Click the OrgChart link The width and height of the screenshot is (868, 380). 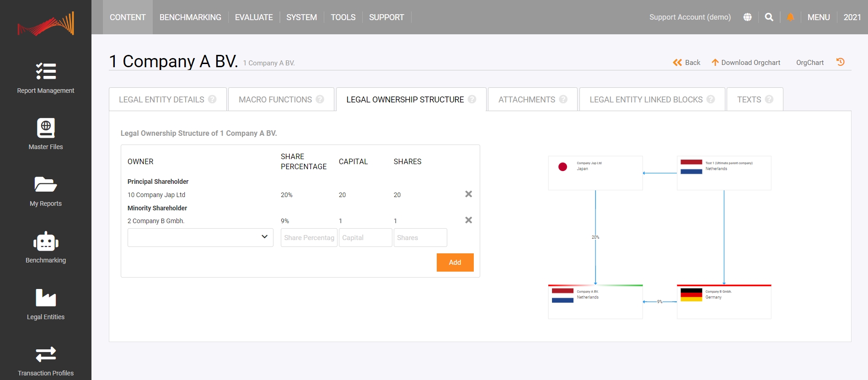(x=809, y=62)
